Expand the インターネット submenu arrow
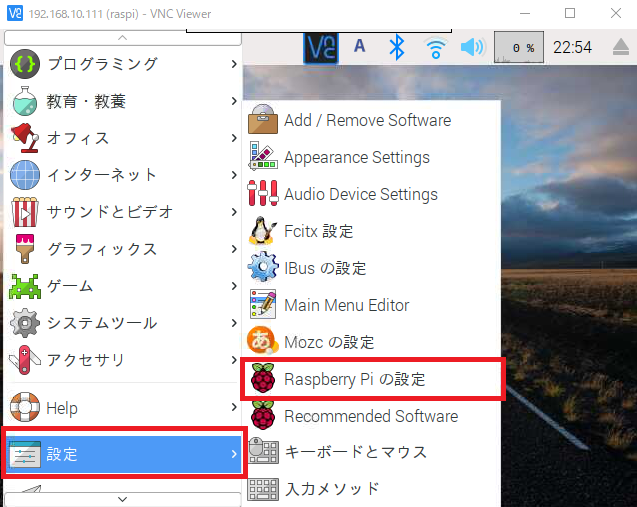The height and width of the screenshot is (507, 637). pos(234,175)
